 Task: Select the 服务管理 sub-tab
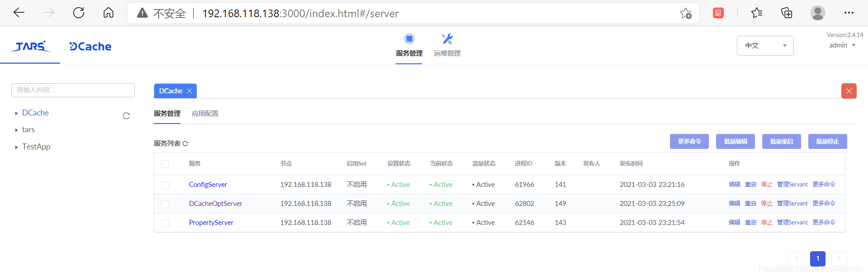click(x=167, y=114)
